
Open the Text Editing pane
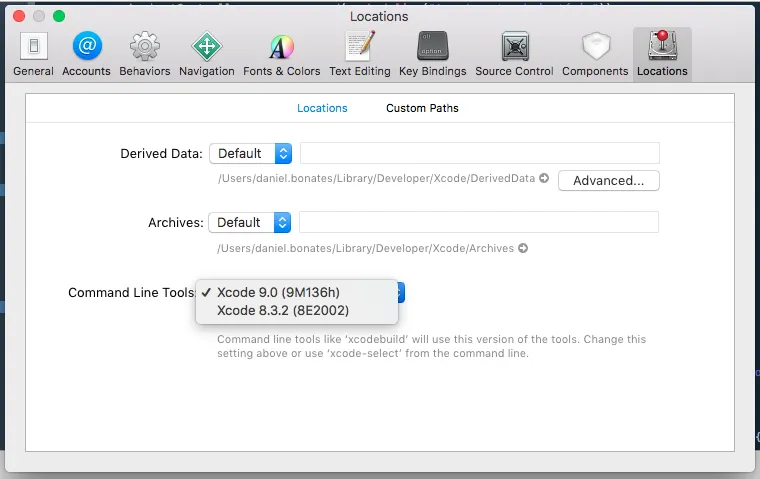click(x=360, y=54)
